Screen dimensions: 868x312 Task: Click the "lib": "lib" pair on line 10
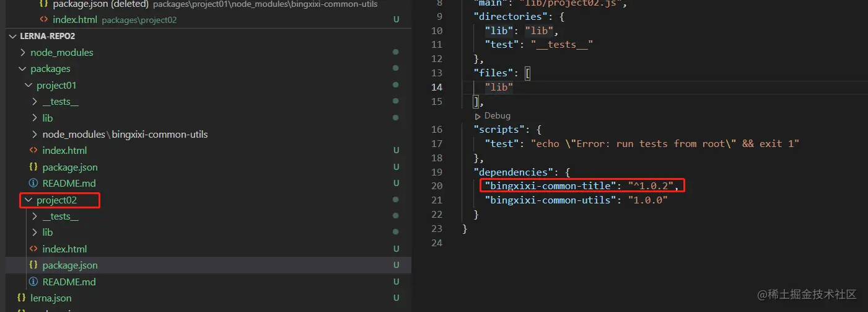pos(522,30)
